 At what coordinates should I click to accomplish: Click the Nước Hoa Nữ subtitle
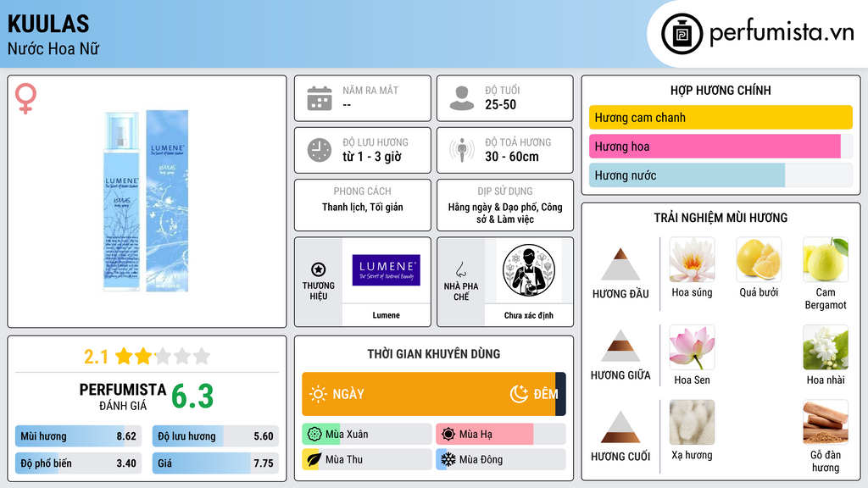53,48
